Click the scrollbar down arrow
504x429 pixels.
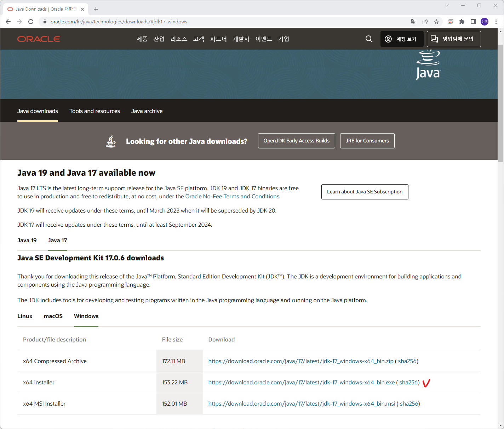click(500, 425)
